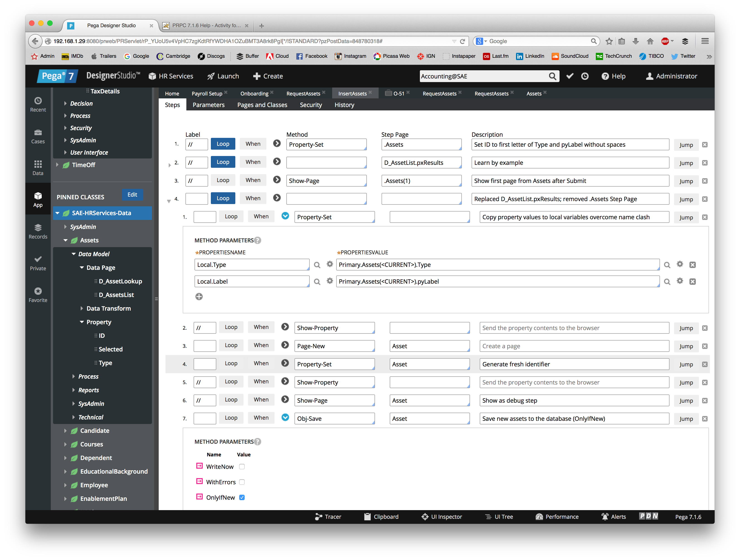This screenshot has width=740, height=560.
Task: Open the Payroll Setup tab
Action: coord(207,93)
